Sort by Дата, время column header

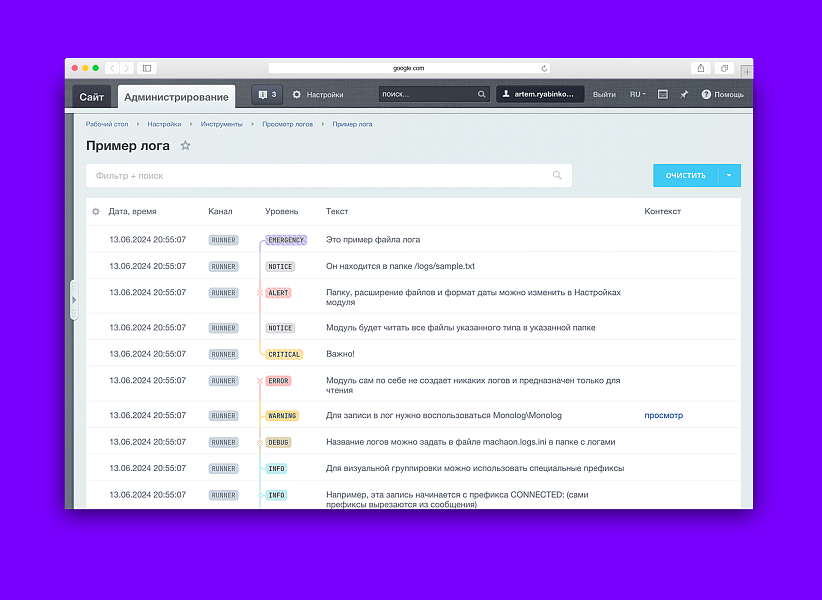click(132, 212)
